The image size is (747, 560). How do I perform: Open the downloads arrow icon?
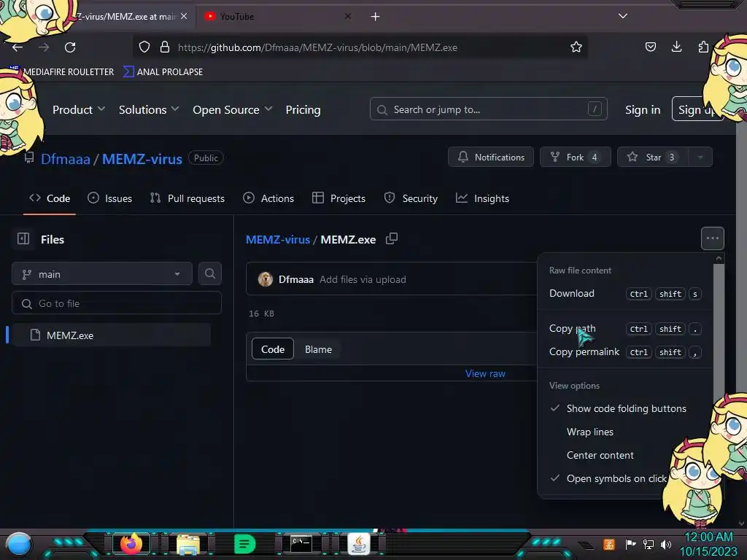676,47
